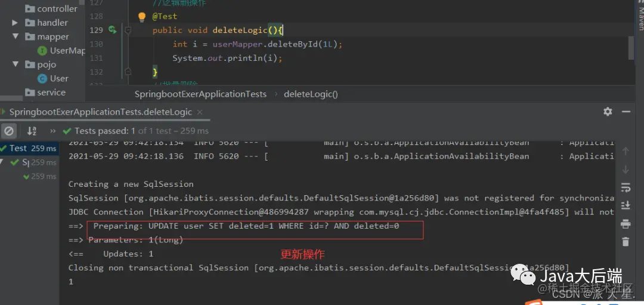The image size is (644, 305).
Task: Select the controller folder in project tree
Action: point(51,8)
